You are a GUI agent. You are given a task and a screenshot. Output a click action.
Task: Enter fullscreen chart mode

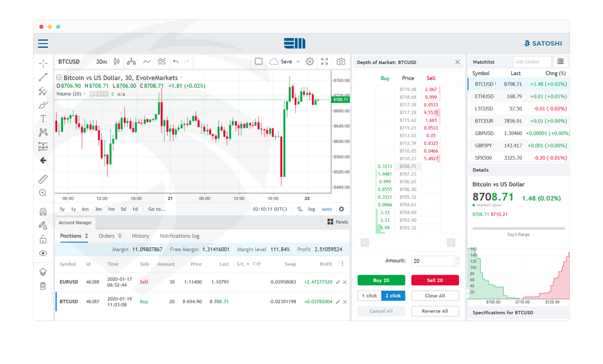click(x=325, y=61)
